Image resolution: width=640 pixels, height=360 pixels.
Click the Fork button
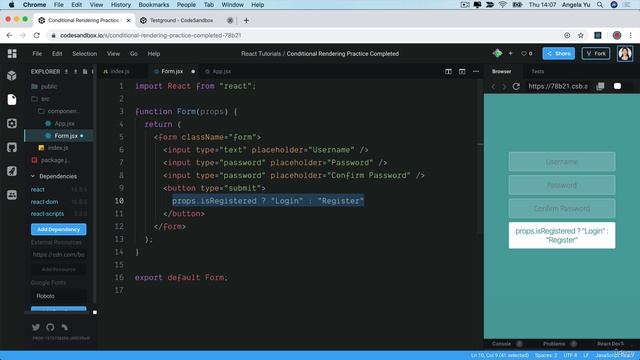point(596,53)
